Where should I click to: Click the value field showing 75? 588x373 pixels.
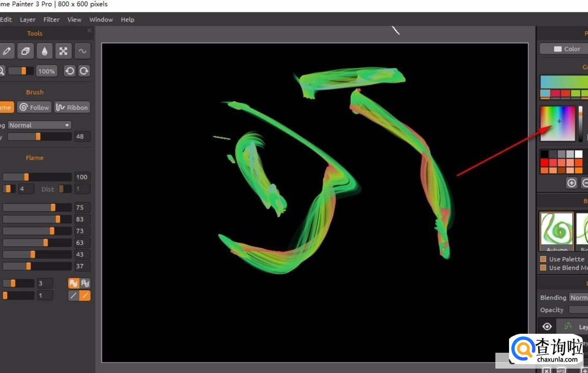tap(82, 207)
